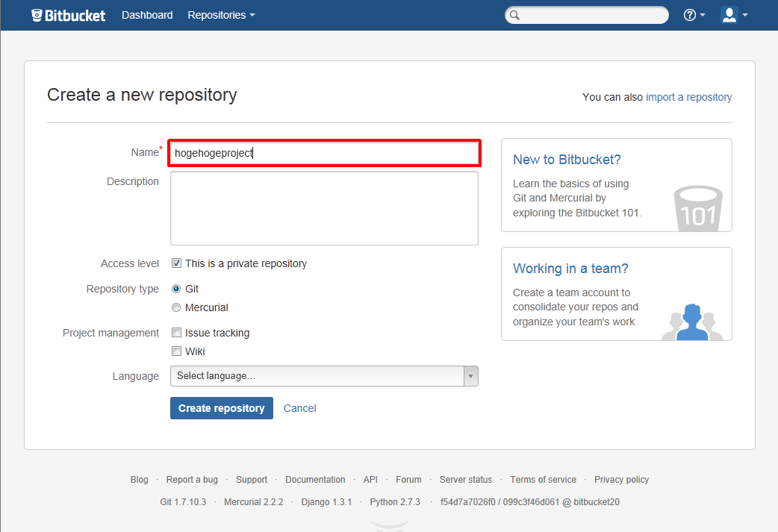Focus the repository Name field

click(324, 153)
